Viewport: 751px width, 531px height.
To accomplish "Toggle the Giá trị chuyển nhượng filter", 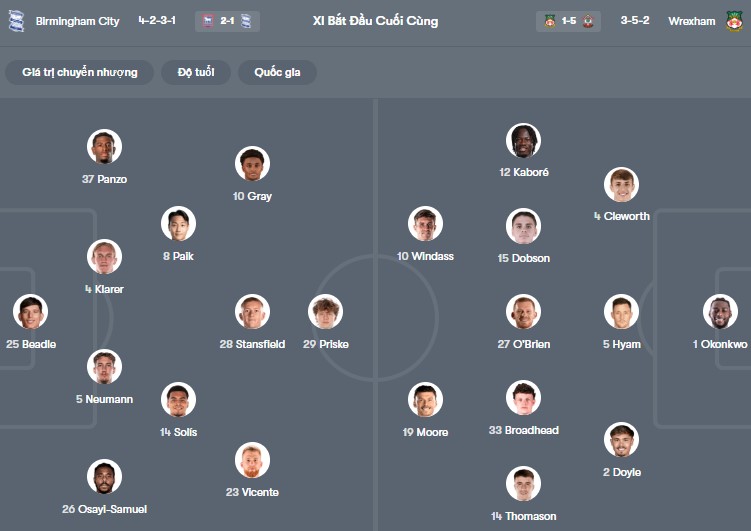I will click(80, 72).
